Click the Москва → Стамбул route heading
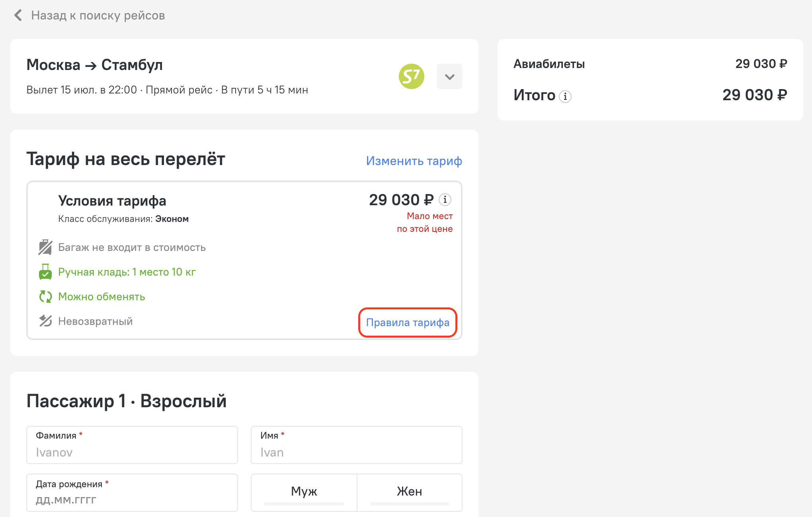This screenshot has height=517, width=812. tap(95, 65)
